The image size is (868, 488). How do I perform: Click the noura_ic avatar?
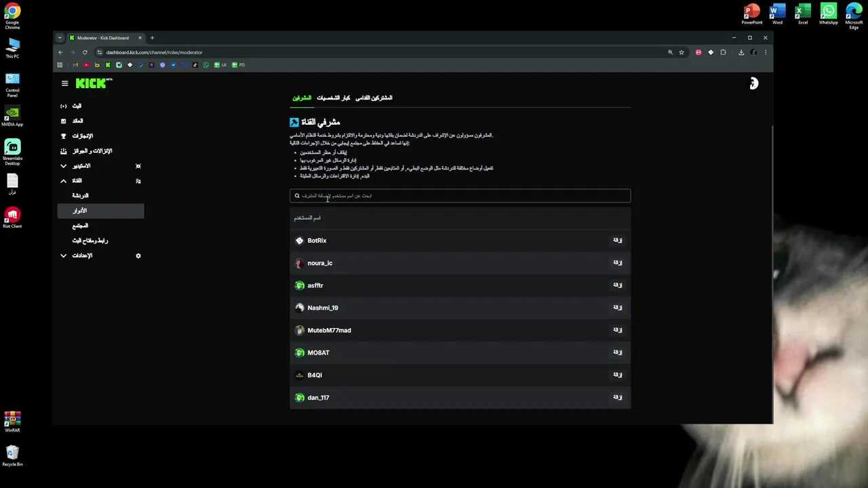click(x=300, y=263)
